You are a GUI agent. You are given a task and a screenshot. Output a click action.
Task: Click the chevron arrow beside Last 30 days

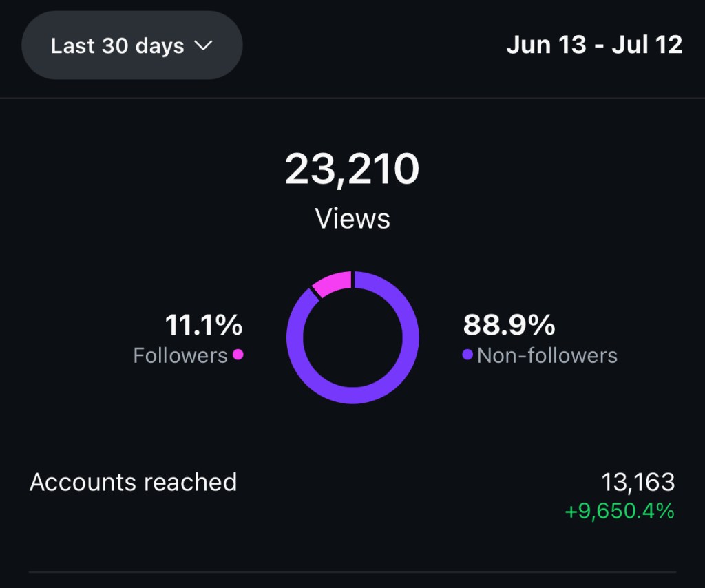pyautogui.click(x=203, y=46)
